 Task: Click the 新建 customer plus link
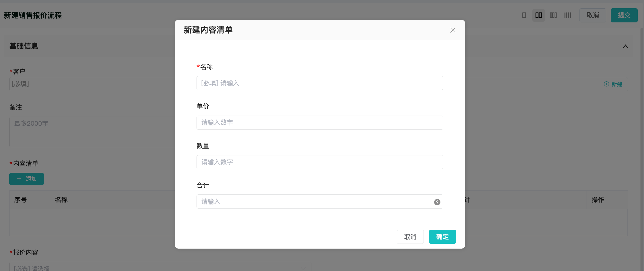(x=613, y=84)
